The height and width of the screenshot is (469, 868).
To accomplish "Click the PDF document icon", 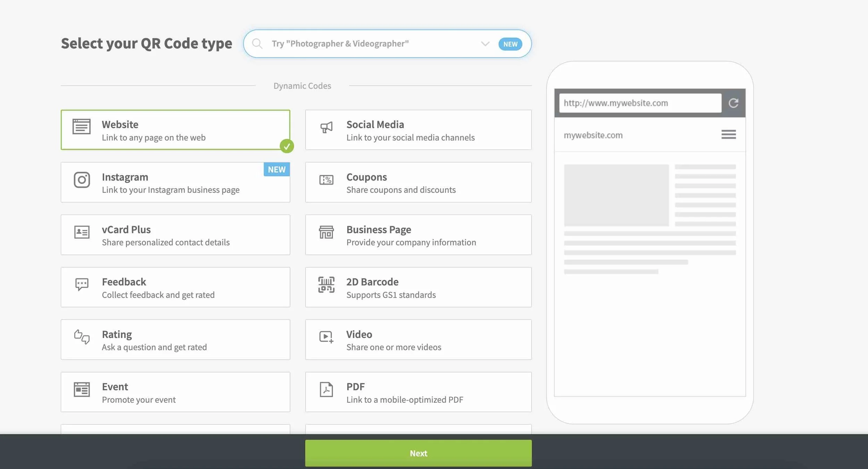I will coord(326,389).
